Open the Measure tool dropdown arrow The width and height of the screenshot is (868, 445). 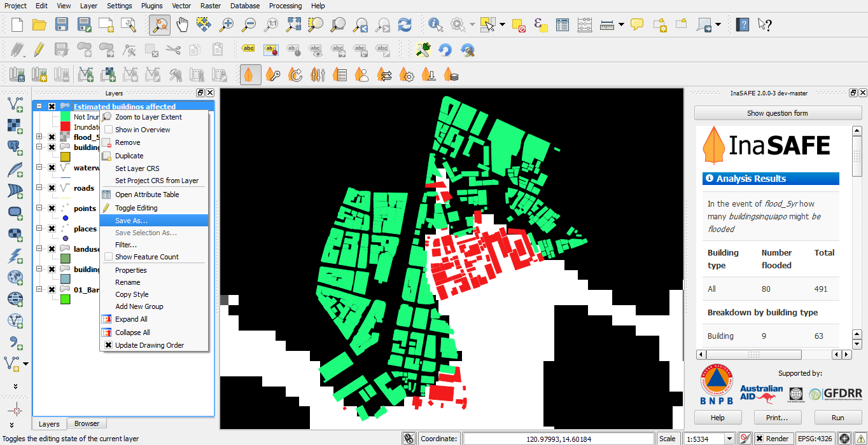point(621,25)
